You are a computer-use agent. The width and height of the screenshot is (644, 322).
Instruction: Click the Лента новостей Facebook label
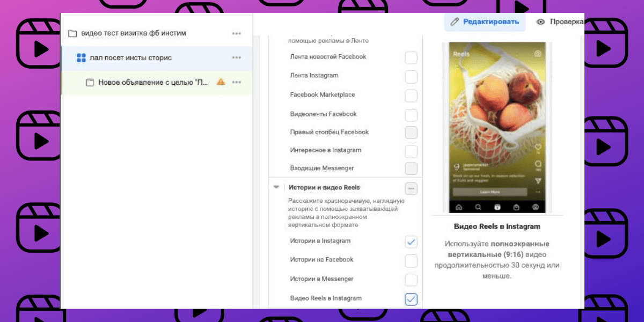(328, 57)
